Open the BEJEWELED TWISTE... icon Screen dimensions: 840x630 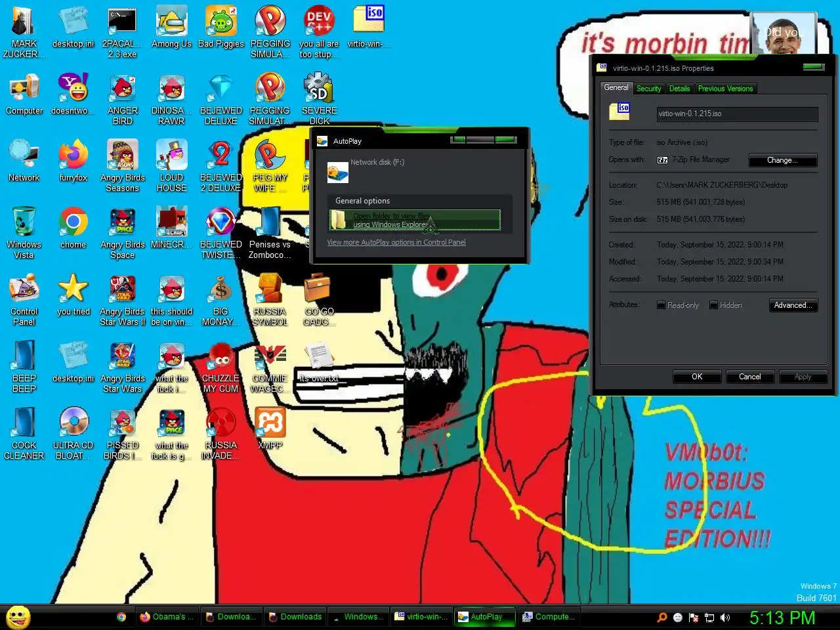[x=221, y=233]
